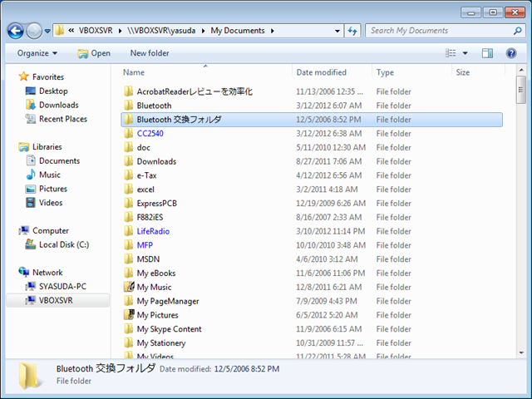532x399 pixels.
Task: Change view with the view icon
Action: coord(451,53)
